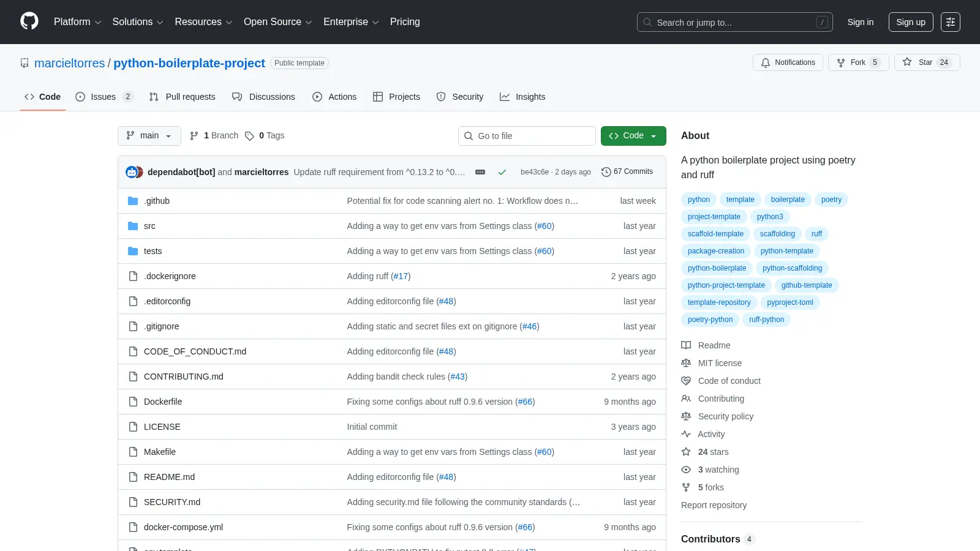Screen dimensions: 980x551
Task: Click the Code of conduct heart icon
Action: click(x=686, y=381)
